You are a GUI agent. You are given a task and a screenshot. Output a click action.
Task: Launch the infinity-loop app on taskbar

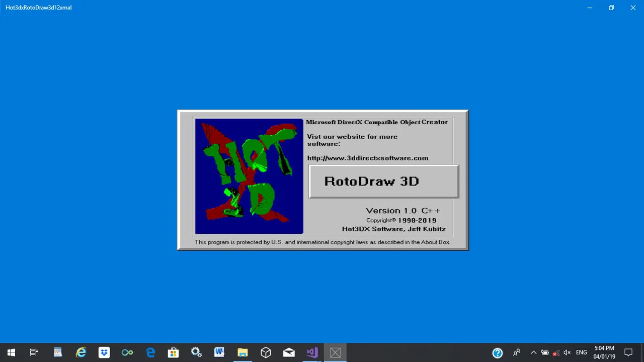click(127, 352)
